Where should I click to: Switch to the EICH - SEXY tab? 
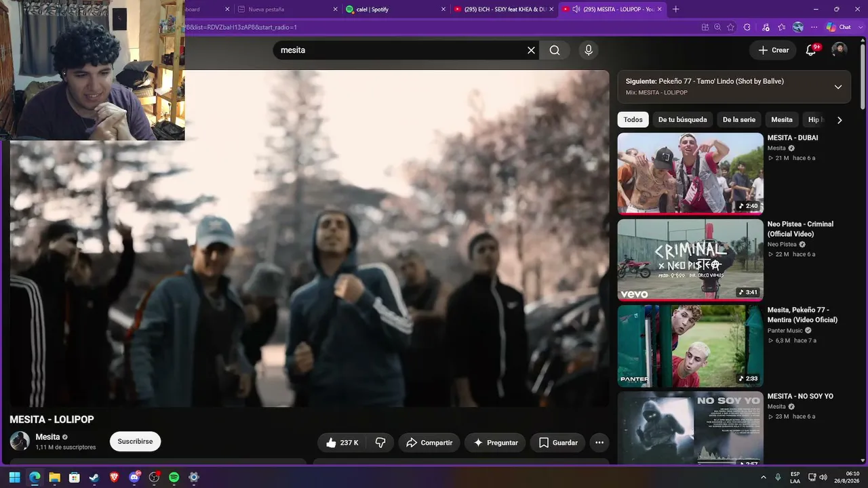(x=505, y=9)
